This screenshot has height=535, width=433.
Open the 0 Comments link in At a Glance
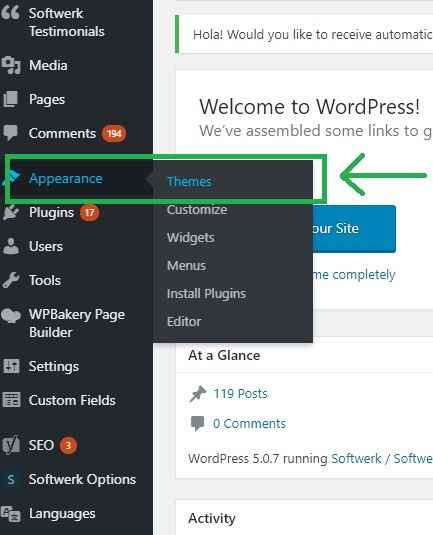click(249, 423)
